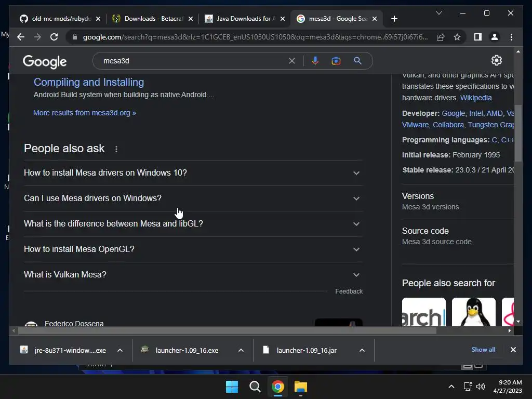Screen dimensions: 532x399
Task: Close the mesa3d Google Search tab
Action: click(375, 19)
